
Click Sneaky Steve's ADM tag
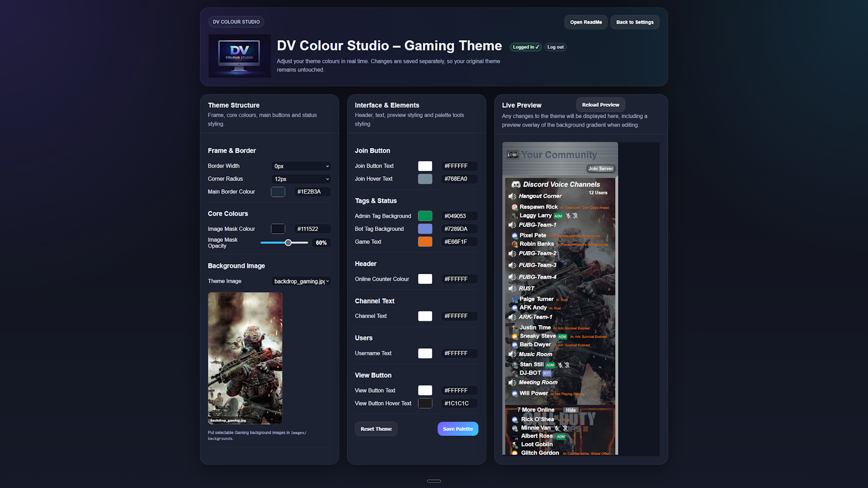pos(563,337)
